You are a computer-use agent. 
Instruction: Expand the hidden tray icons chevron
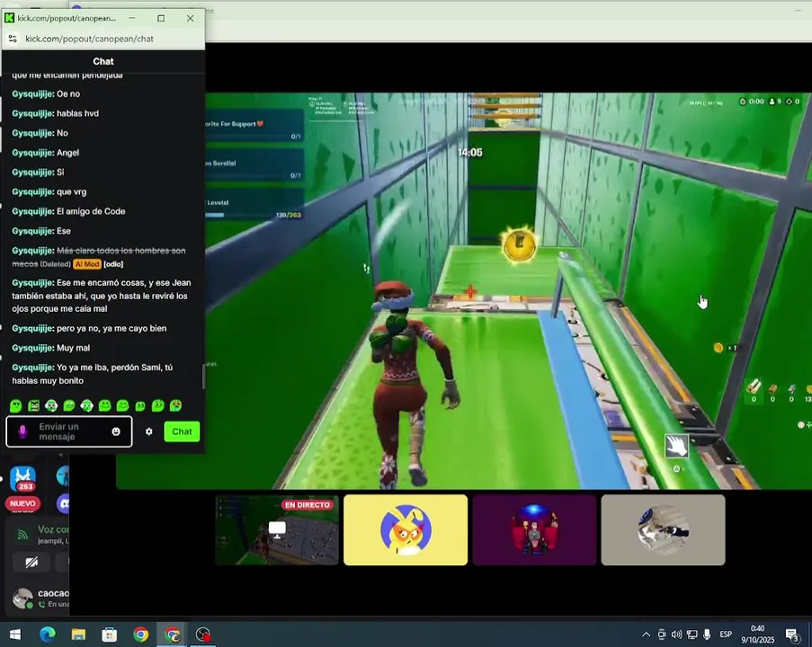pos(647,634)
